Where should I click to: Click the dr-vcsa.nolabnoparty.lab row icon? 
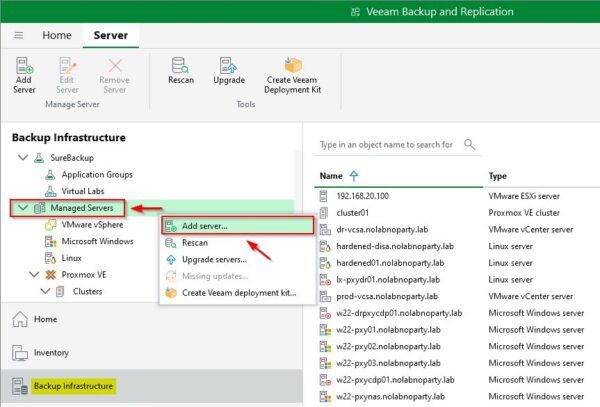click(x=325, y=230)
